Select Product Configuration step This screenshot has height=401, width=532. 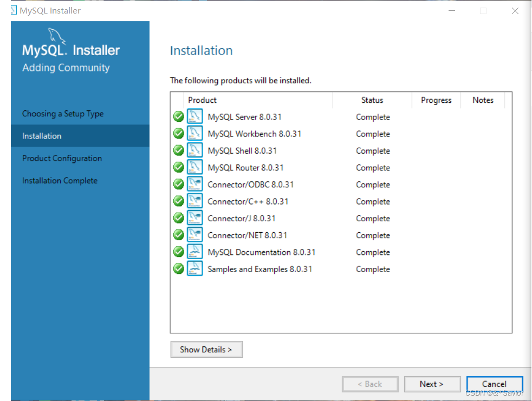point(62,159)
